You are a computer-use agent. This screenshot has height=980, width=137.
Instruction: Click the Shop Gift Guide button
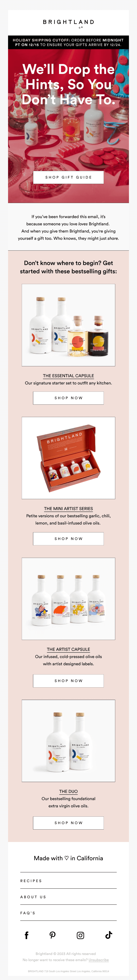[69, 177]
